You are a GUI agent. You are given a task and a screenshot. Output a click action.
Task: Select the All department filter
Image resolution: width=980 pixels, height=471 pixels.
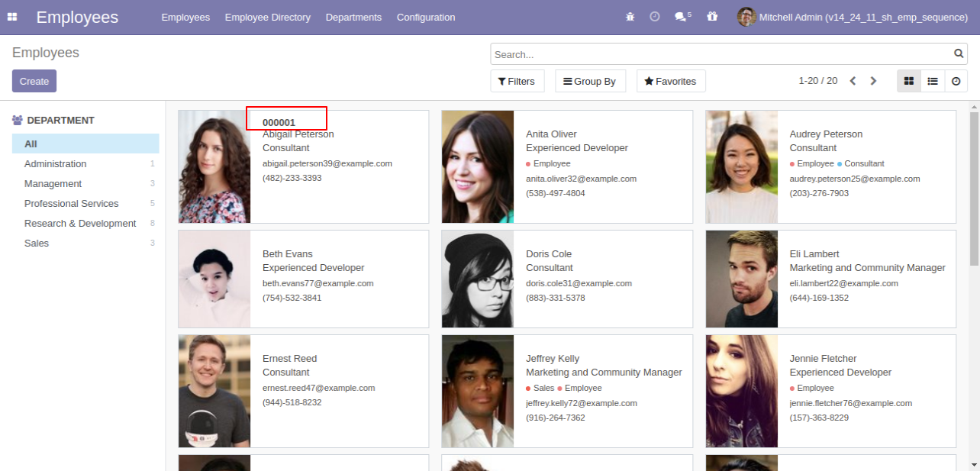[85, 144]
